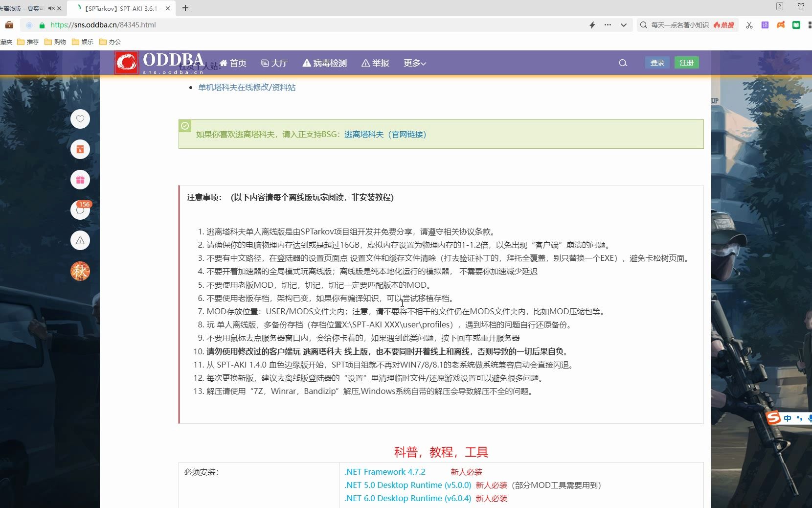Open comments icon with 156 badge
The image size is (812, 508).
click(x=80, y=210)
